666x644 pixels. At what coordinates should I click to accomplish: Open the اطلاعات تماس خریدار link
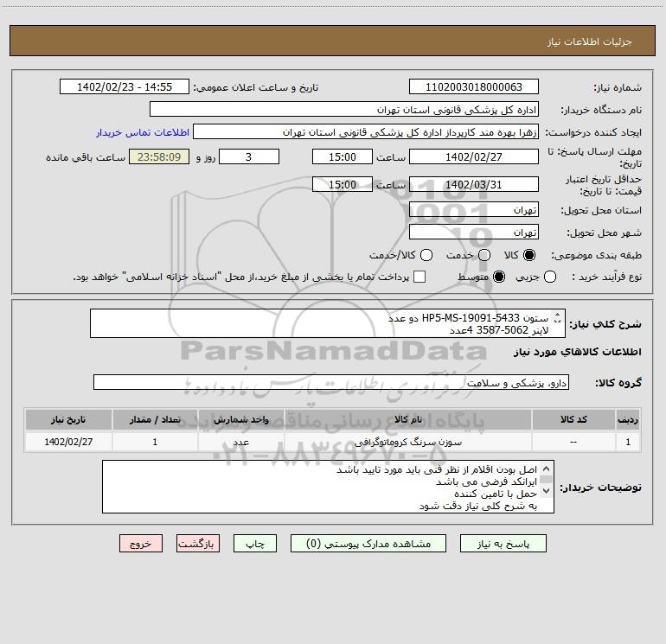143,132
